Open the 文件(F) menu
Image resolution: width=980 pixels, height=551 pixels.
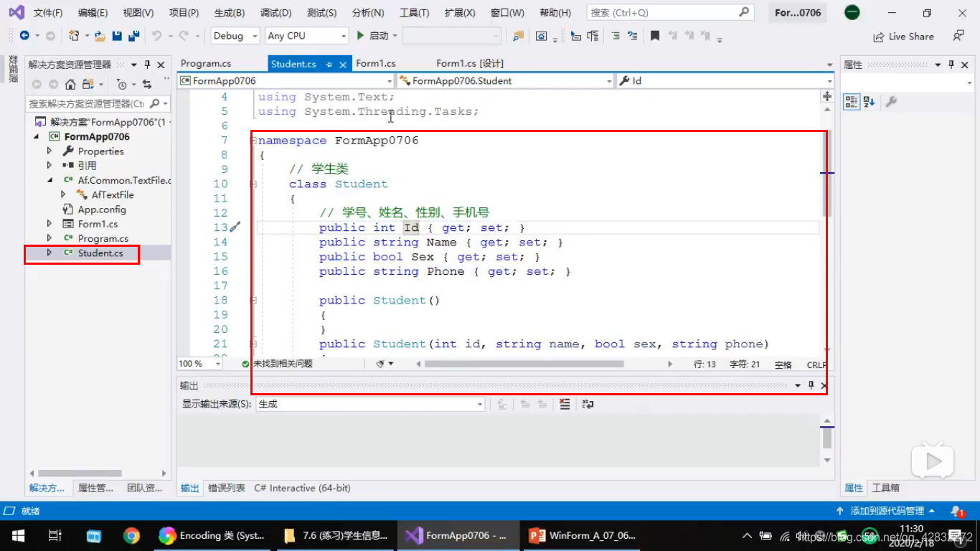(48, 13)
